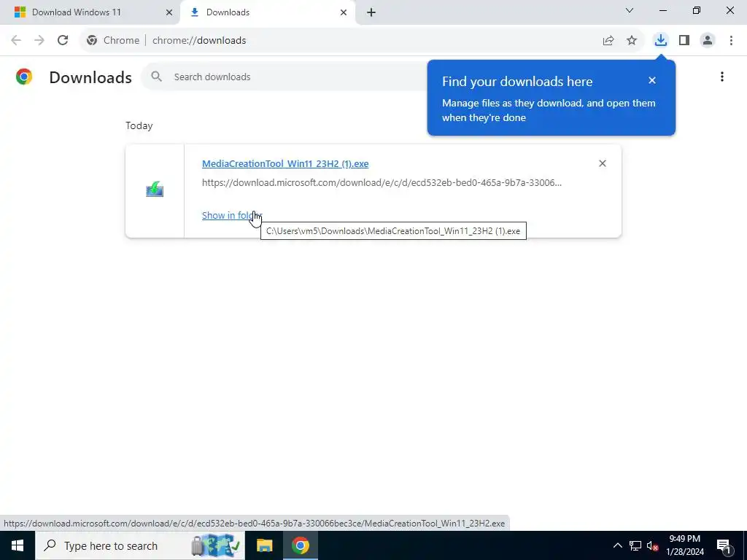Click the travel search highlight icon
This screenshot has height=560, width=747.
tap(215, 545)
